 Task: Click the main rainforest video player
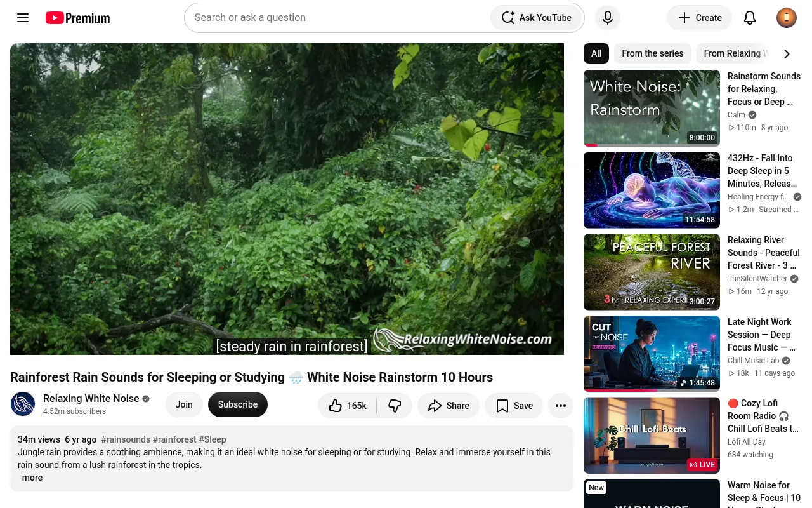click(x=287, y=199)
